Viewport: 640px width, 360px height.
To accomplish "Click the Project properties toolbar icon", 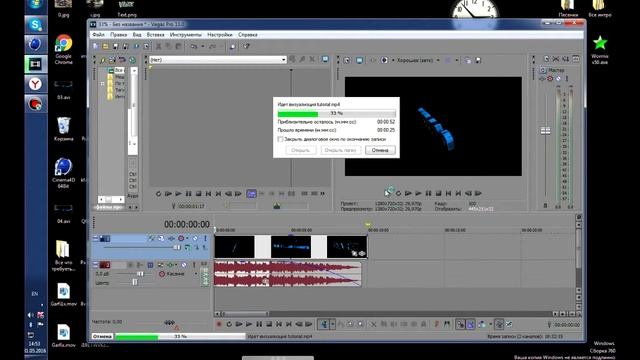I will tap(147, 47).
